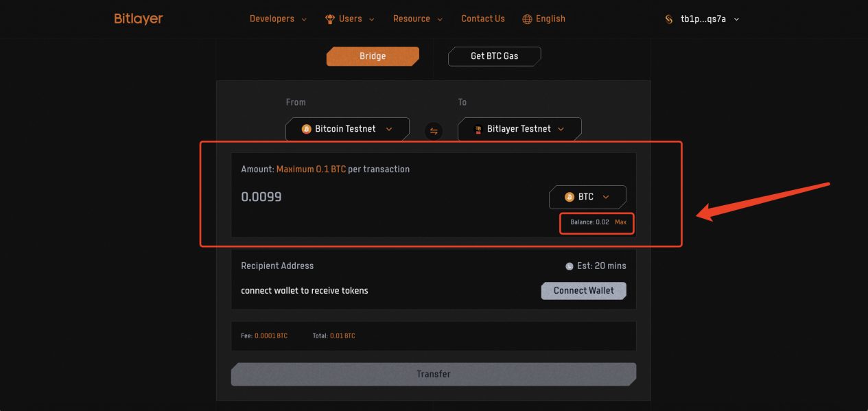Click the wallet icon beside tb1p...qs7a
This screenshot has width=868, height=411.
[669, 19]
